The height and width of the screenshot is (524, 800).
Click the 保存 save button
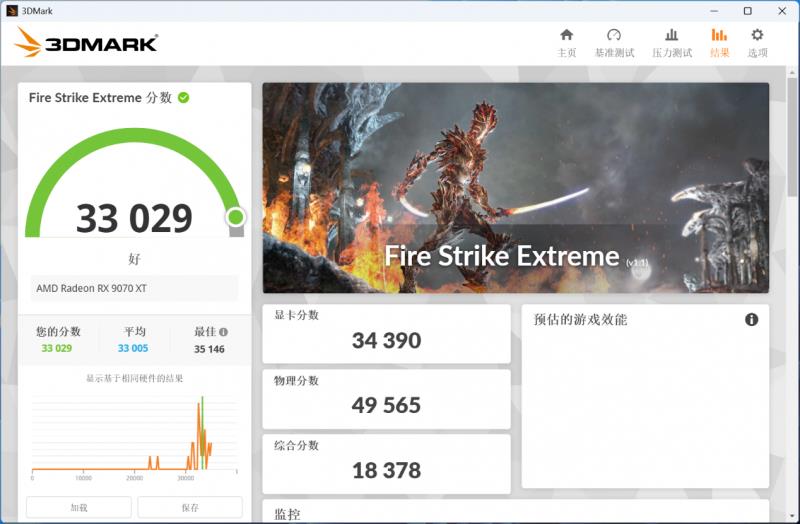[x=190, y=508]
